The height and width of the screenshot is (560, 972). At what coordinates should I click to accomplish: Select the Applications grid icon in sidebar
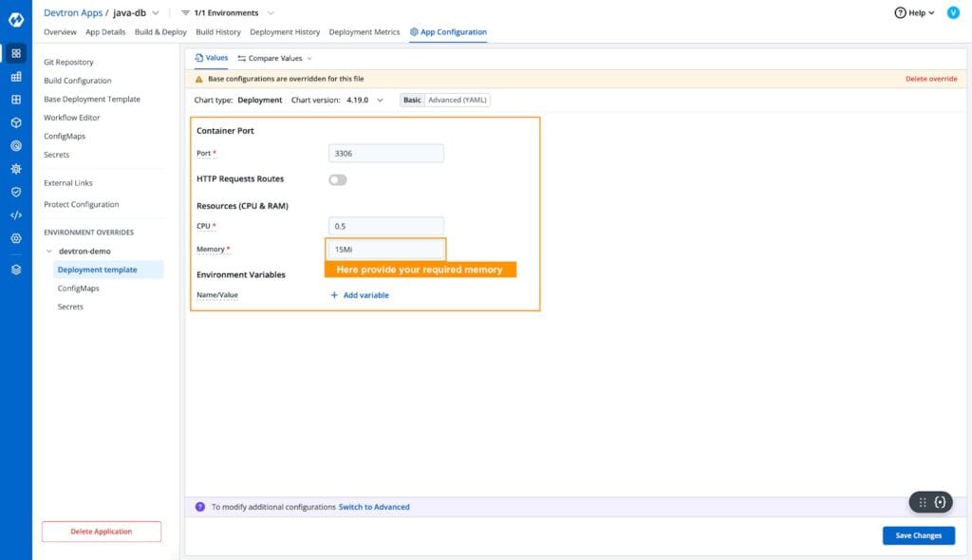click(14, 53)
